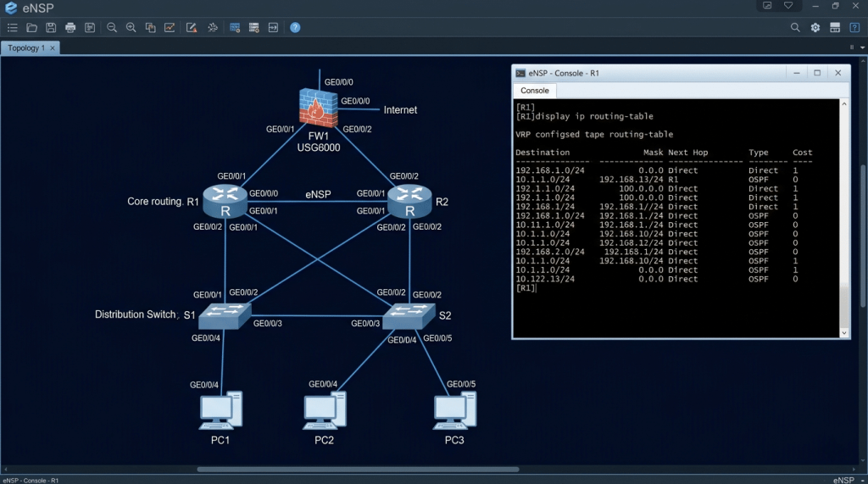The width and height of the screenshot is (868, 484).
Task: Click the tab strip grip handle
Action: pos(851,47)
